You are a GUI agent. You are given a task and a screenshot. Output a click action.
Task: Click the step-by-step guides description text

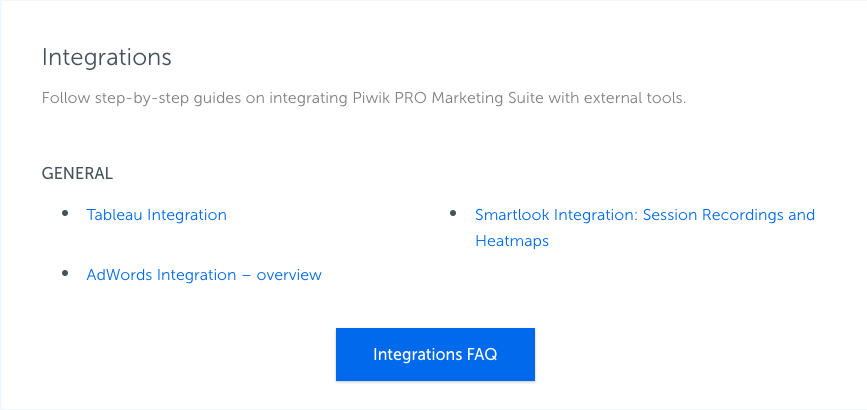tap(364, 100)
